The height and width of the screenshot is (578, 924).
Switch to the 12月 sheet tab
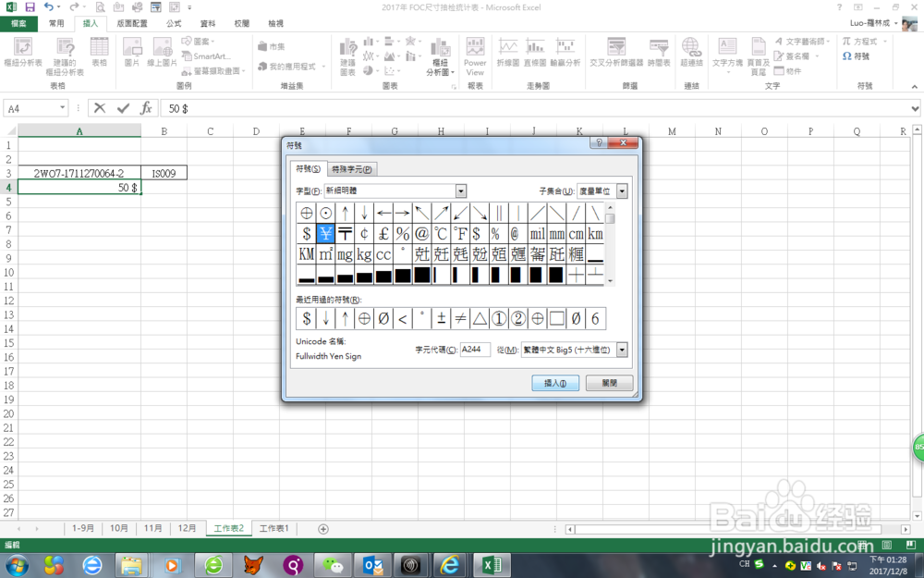click(187, 528)
